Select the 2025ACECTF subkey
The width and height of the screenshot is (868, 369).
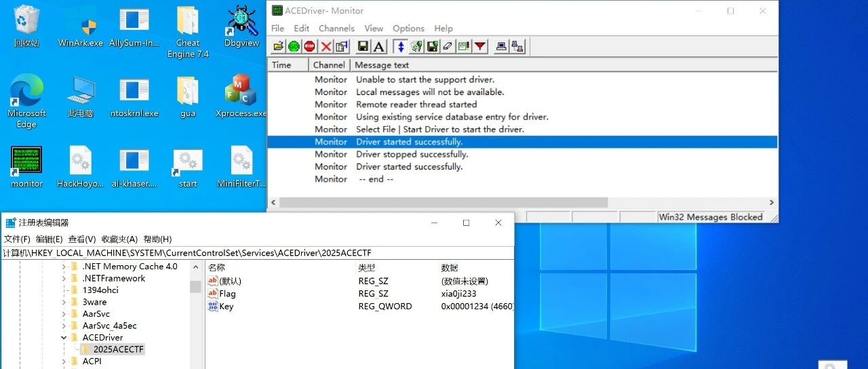point(119,349)
